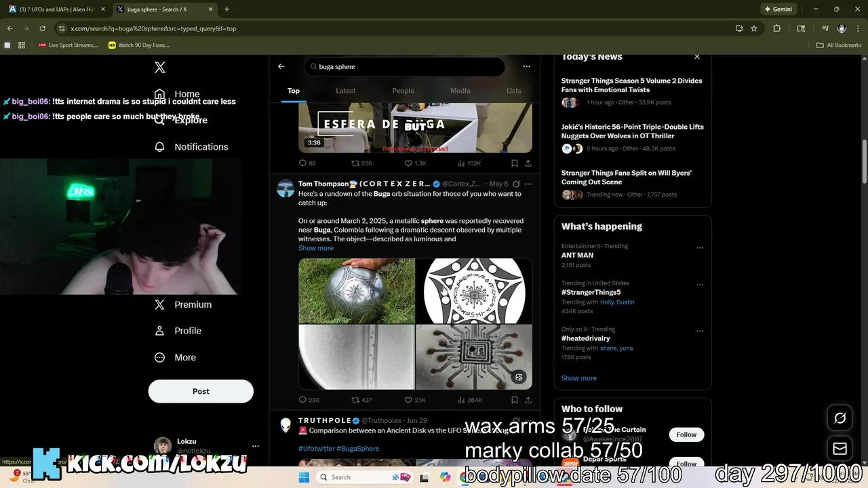
Task: Repost Tom Thompson post (437)
Action: (361, 400)
